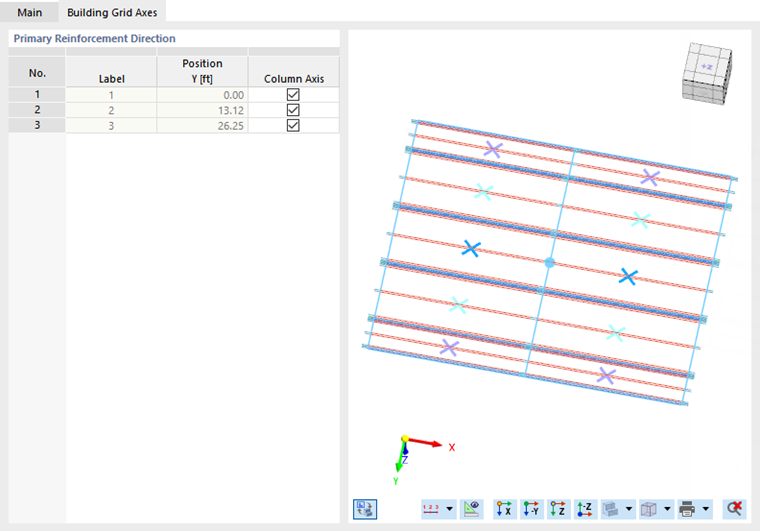Select the Label cell of row 1
Image resolution: width=760 pixels, height=531 pixels.
[111, 95]
